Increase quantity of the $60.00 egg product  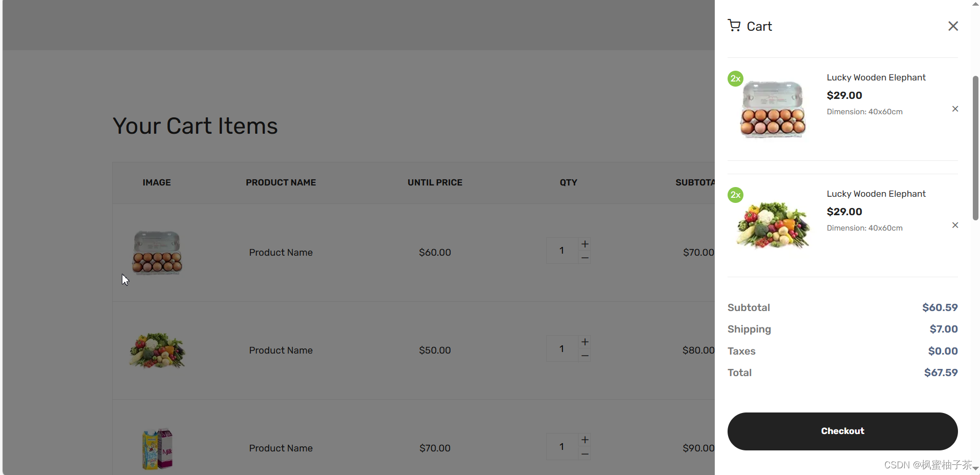(x=585, y=244)
